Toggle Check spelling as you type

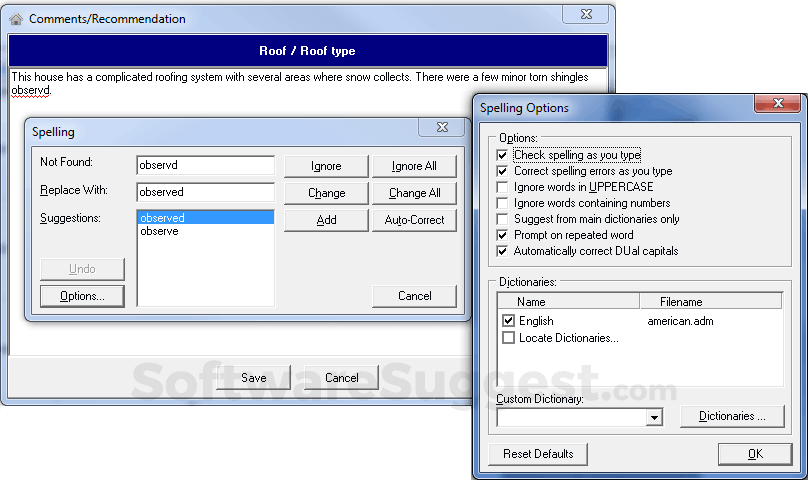(x=502, y=155)
